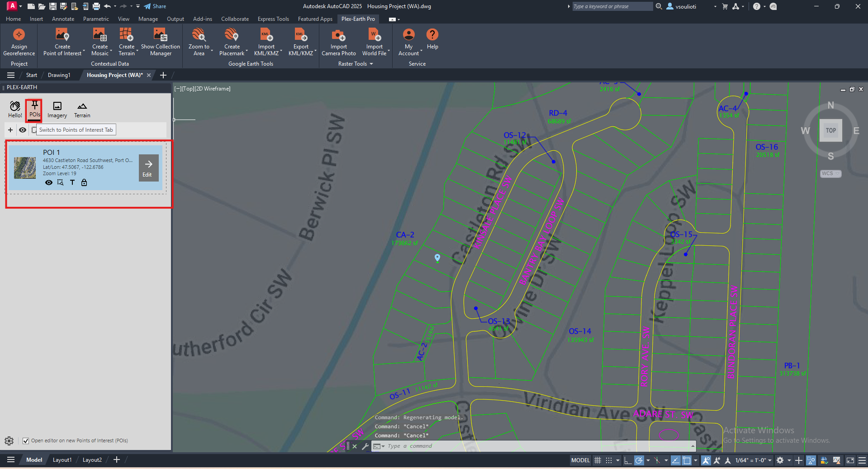Open annotation scale 1/64" = 1'-0" dropdown
Screen dimensions: 868x469
(754, 460)
